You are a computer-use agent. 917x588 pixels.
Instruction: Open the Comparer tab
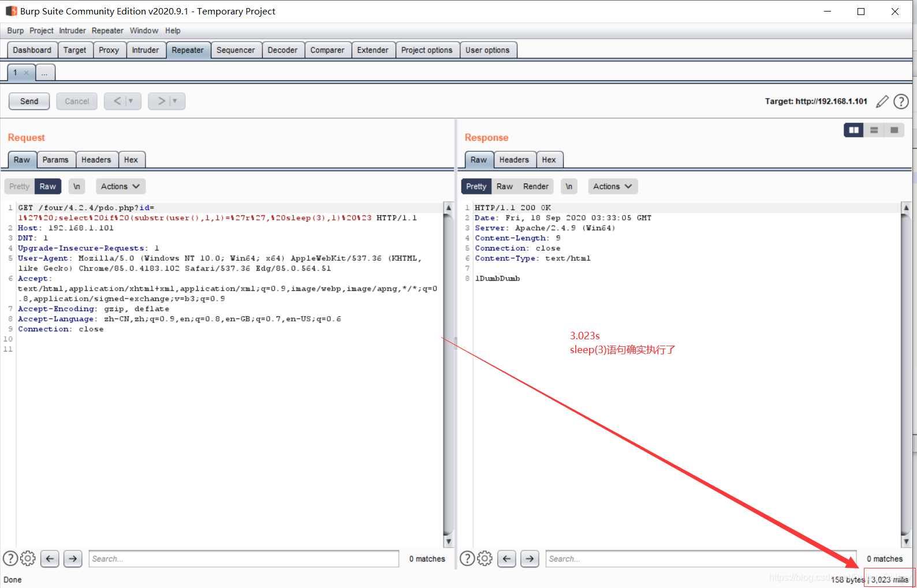(327, 50)
